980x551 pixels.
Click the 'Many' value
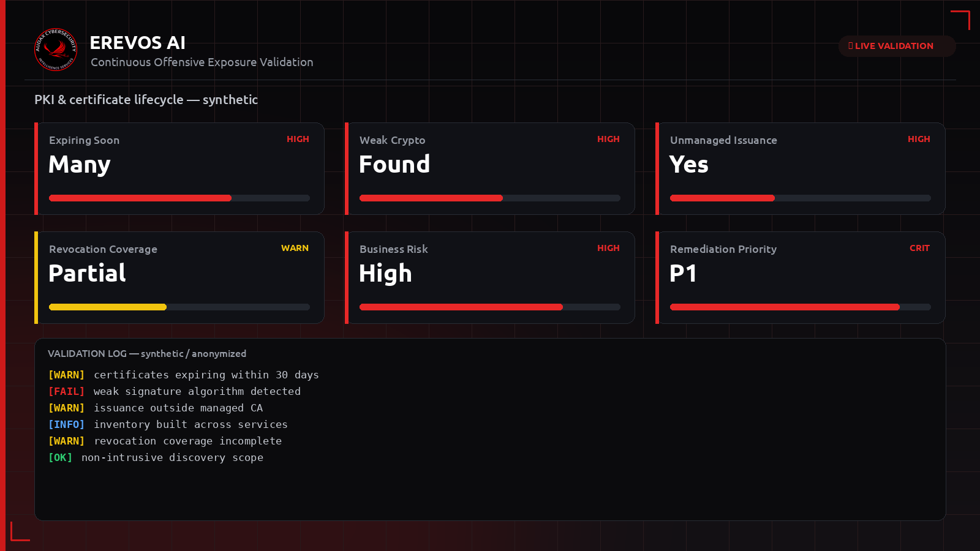click(x=80, y=164)
